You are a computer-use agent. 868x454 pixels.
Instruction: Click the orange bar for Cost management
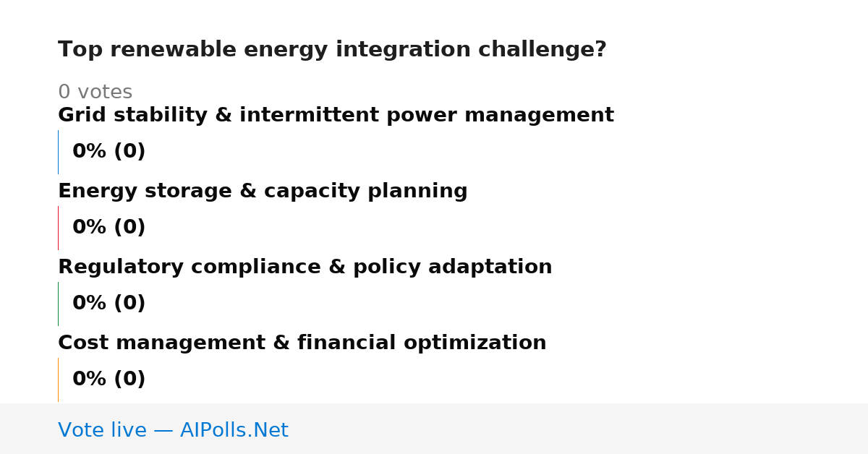click(58, 380)
